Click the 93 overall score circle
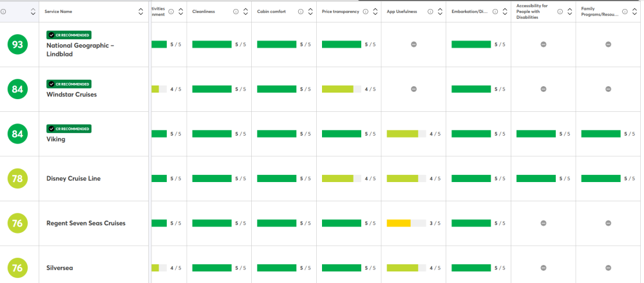Viewport: 644px width, 283px height. click(x=17, y=44)
